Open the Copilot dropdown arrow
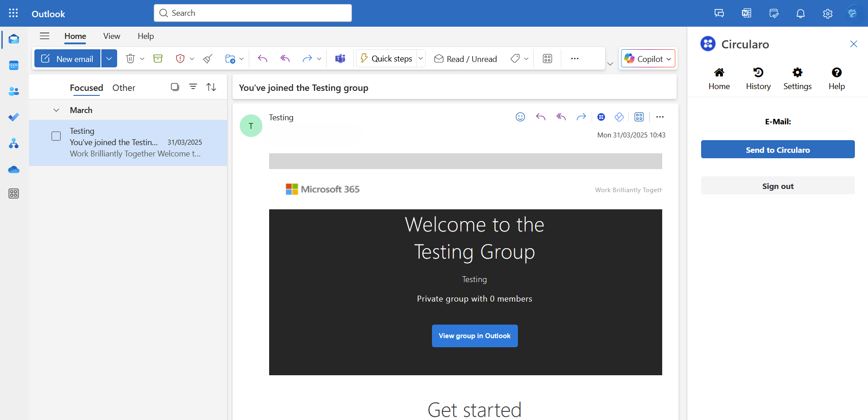 tap(668, 58)
